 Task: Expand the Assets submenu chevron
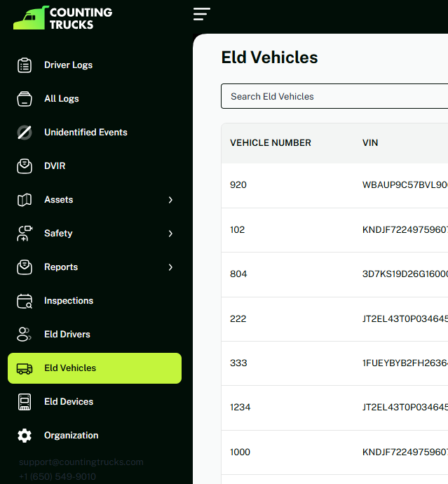(x=170, y=200)
